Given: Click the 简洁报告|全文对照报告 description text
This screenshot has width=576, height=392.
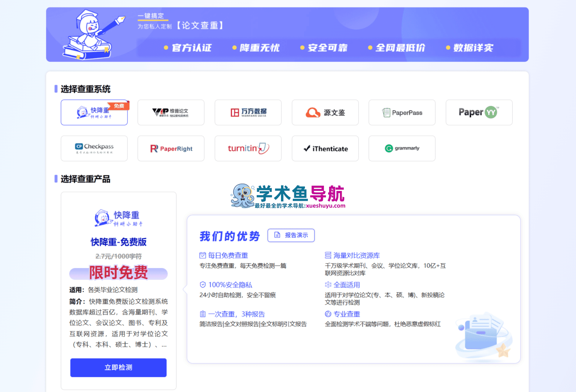Looking at the screenshot, I should coord(253,324).
